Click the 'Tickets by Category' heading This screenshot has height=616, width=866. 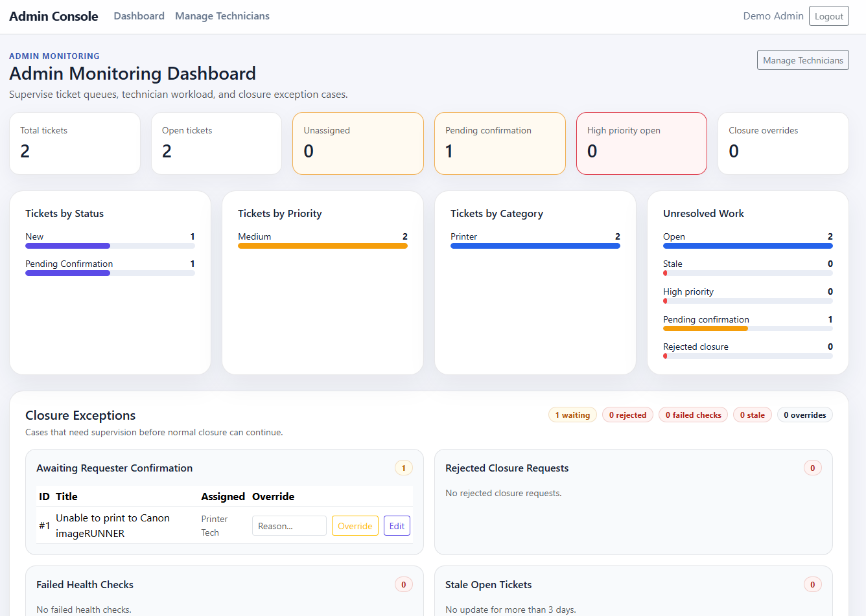(497, 214)
